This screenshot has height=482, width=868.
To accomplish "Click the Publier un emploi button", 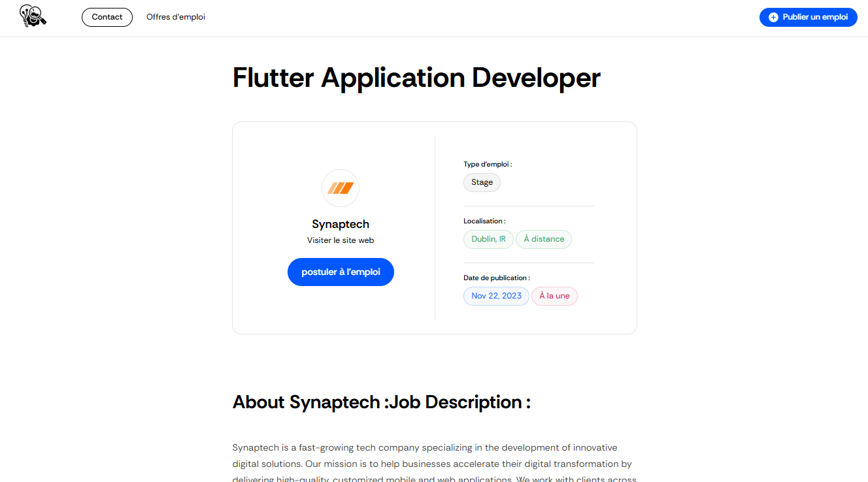I will coord(809,17).
